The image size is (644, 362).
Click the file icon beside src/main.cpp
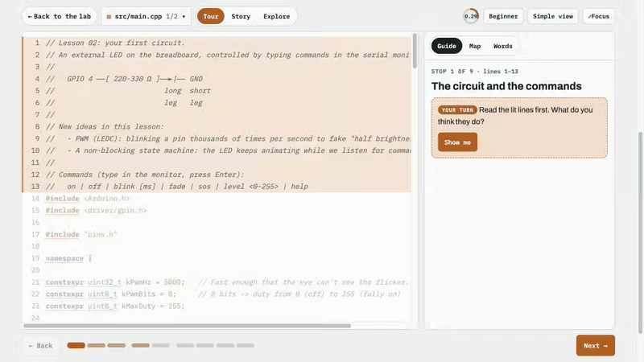pos(109,17)
